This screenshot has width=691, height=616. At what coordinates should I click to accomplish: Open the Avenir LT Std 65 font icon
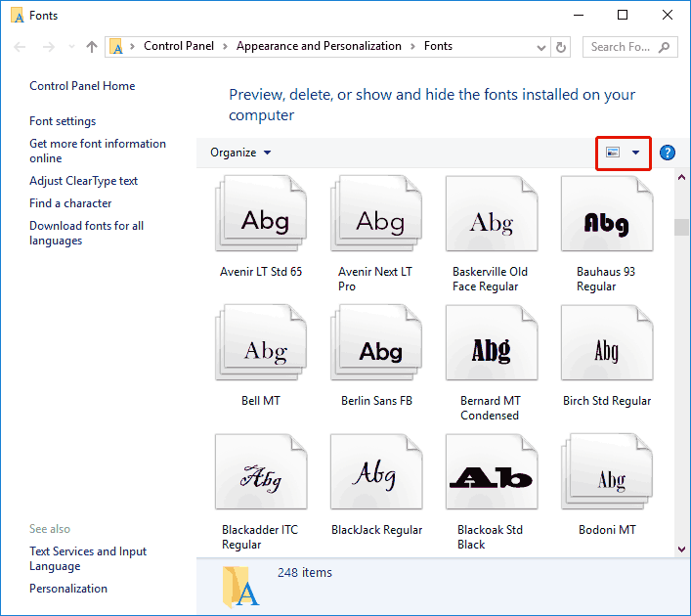[261, 213]
